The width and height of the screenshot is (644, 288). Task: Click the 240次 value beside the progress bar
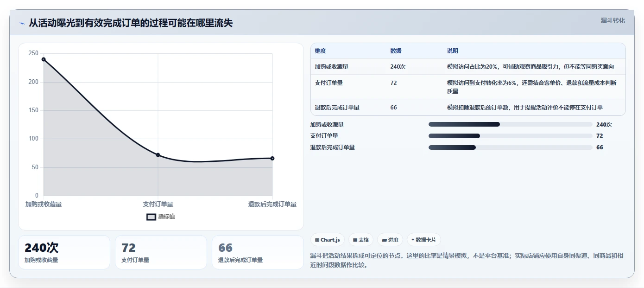pos(604,124)
